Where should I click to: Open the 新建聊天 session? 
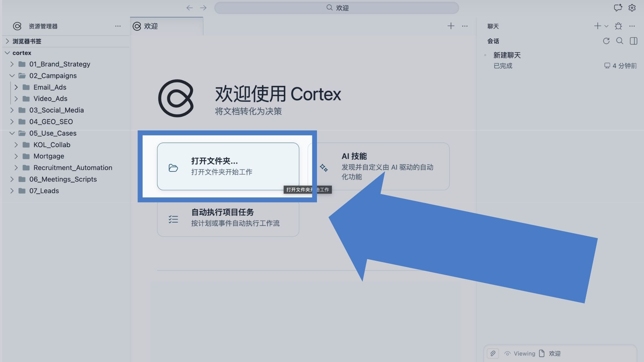click(x=560, y=60)
